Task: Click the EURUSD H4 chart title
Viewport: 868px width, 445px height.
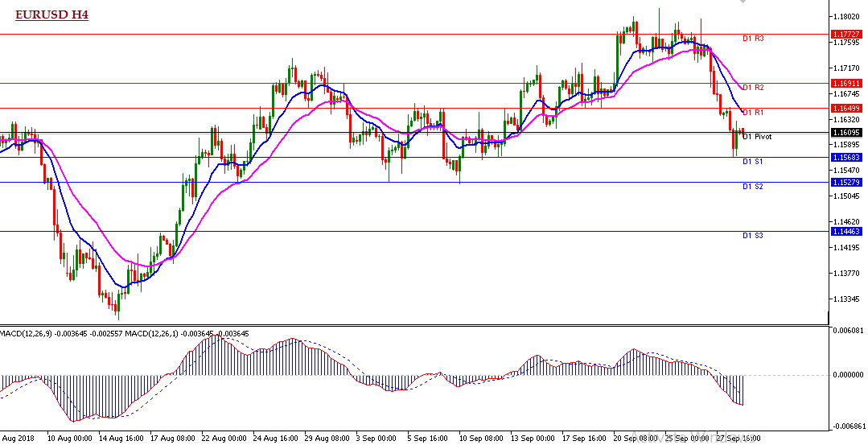Action: (x=51, y=14)
